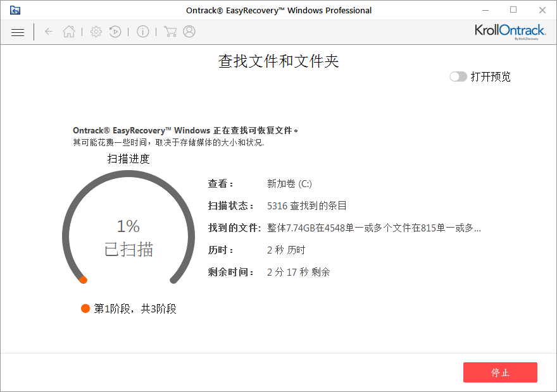
Task: Click the KrollOntrack logo
Action: (x=510, y=32)
